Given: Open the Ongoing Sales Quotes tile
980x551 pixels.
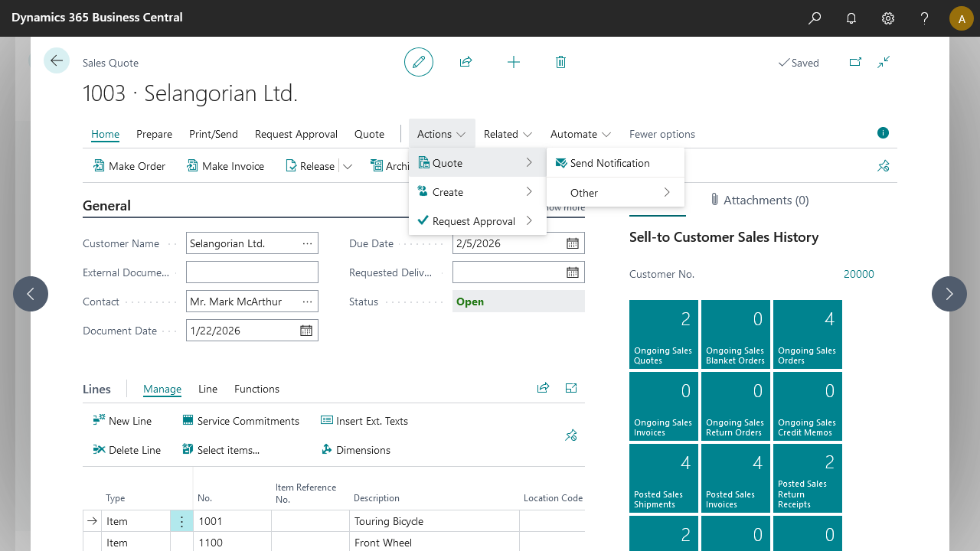Looking at the screenshot, I should [x=664, y=334].
